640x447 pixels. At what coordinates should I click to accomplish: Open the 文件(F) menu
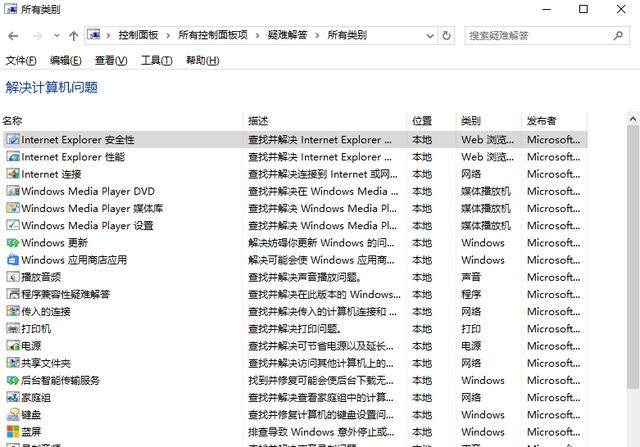click(x=21, y=61)
